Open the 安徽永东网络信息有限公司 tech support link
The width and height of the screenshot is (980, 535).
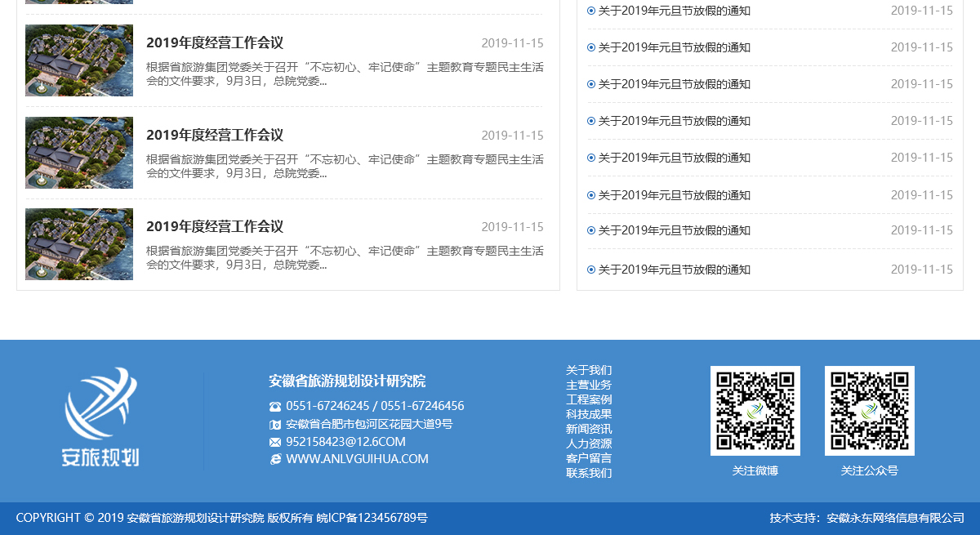click(895, 518)
